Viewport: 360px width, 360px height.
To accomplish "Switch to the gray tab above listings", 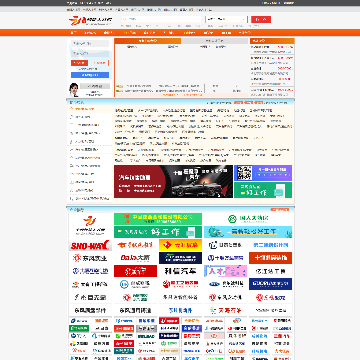I will coord(215,41).
